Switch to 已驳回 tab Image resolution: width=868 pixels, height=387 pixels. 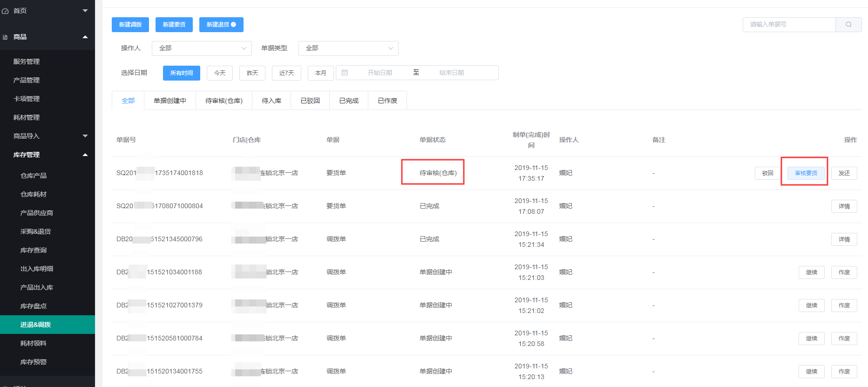tap(310, 101)
